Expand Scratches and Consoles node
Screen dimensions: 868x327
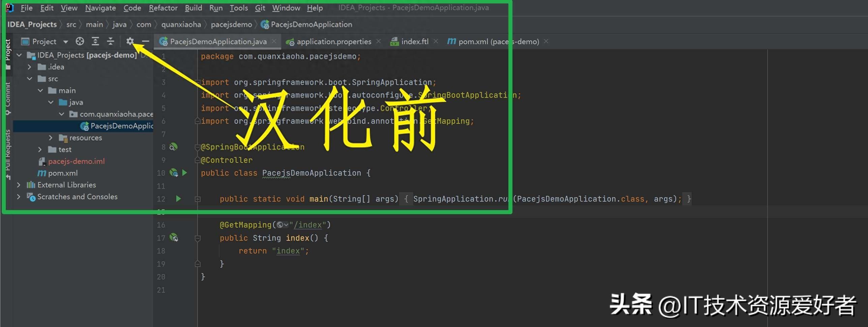(19, 197)
